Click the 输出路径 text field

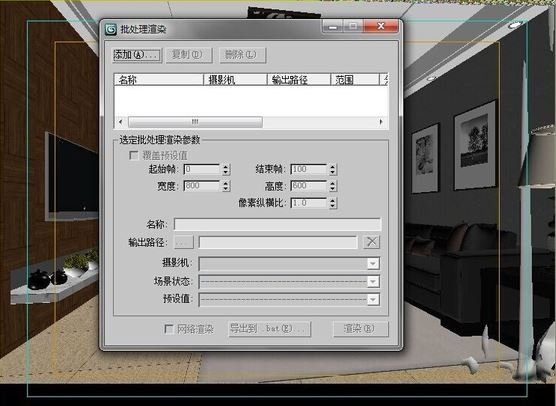pos(278,243)
